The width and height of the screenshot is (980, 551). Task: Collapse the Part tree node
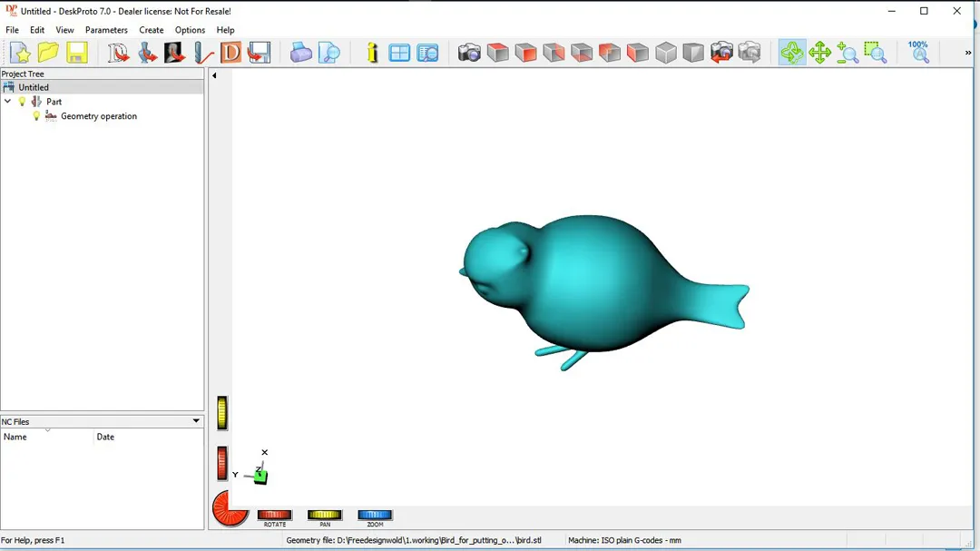8,102
